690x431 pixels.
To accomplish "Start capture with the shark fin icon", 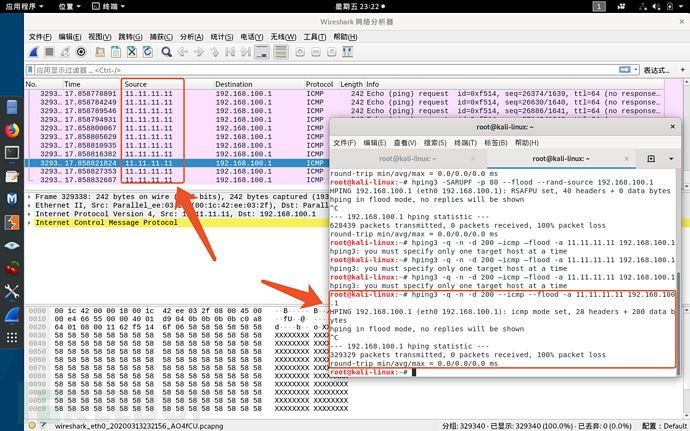I will (34, 52).
